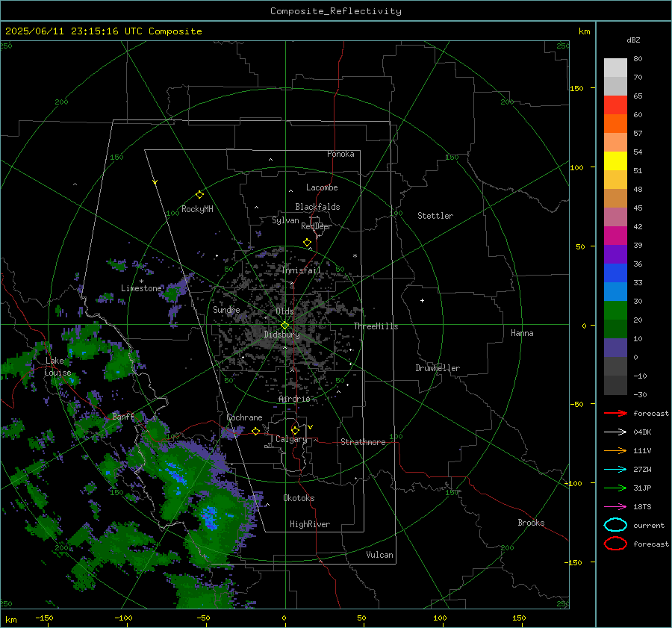The image size is (672, 628).
Task: Click the yellow diamond marker at Calgary
Action: (x=295, y=430)
